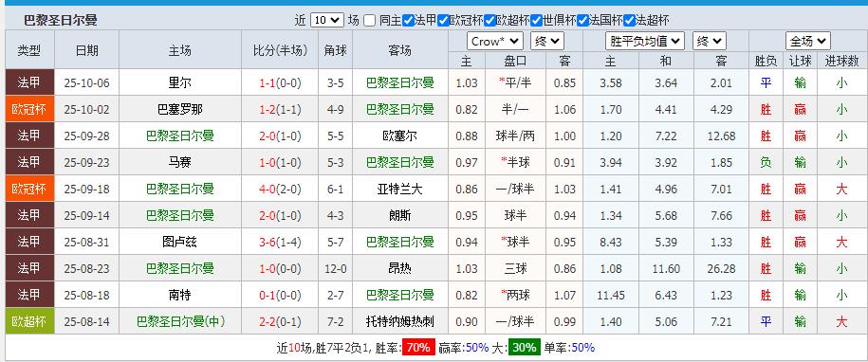The height and width of the screenshot is (362, 868).
Task: Click handicap *平/半 in 里尔 row
Action: coord(515,82)
